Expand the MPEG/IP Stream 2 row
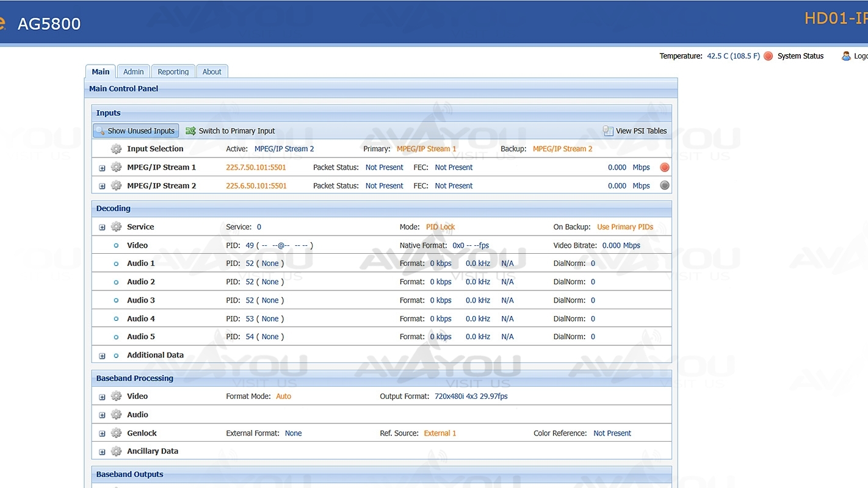The image size is (868, 488). point(102,186)
